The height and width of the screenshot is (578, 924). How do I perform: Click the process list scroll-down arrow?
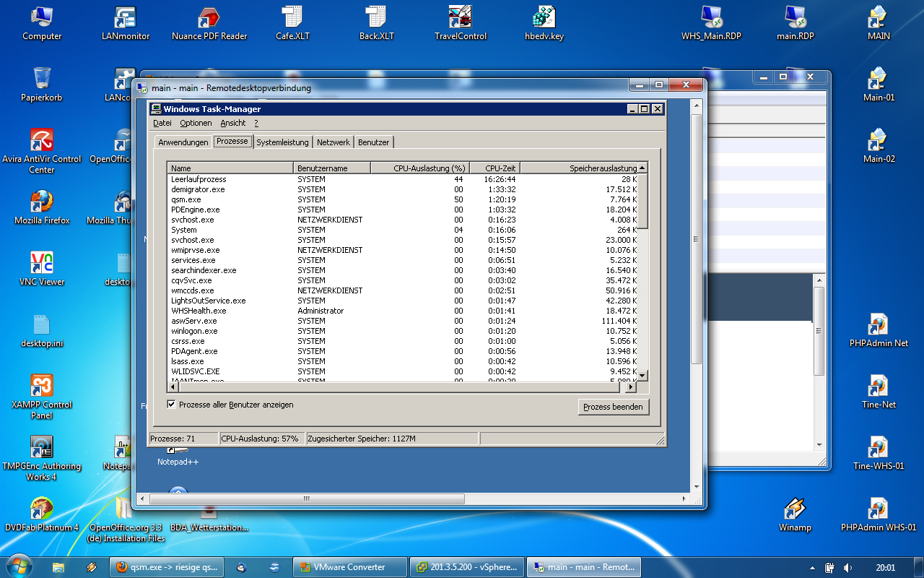coord(642,376)
